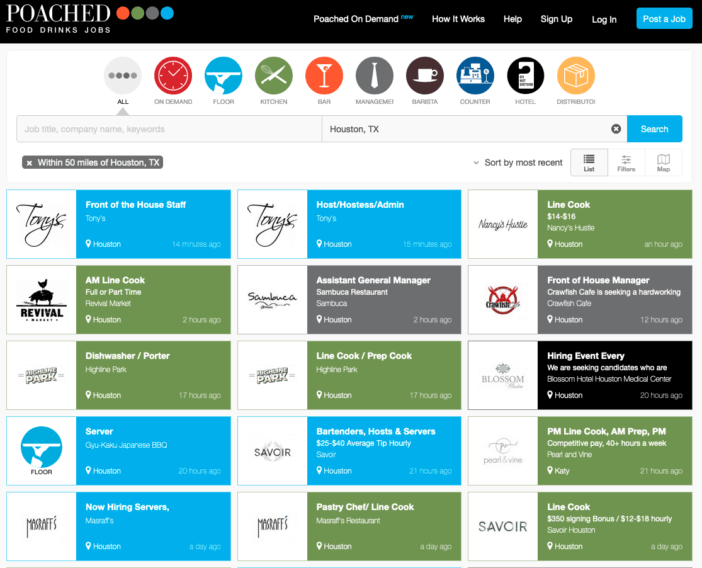
Task: Switch to Map view
Action: [x=663, y=162]
